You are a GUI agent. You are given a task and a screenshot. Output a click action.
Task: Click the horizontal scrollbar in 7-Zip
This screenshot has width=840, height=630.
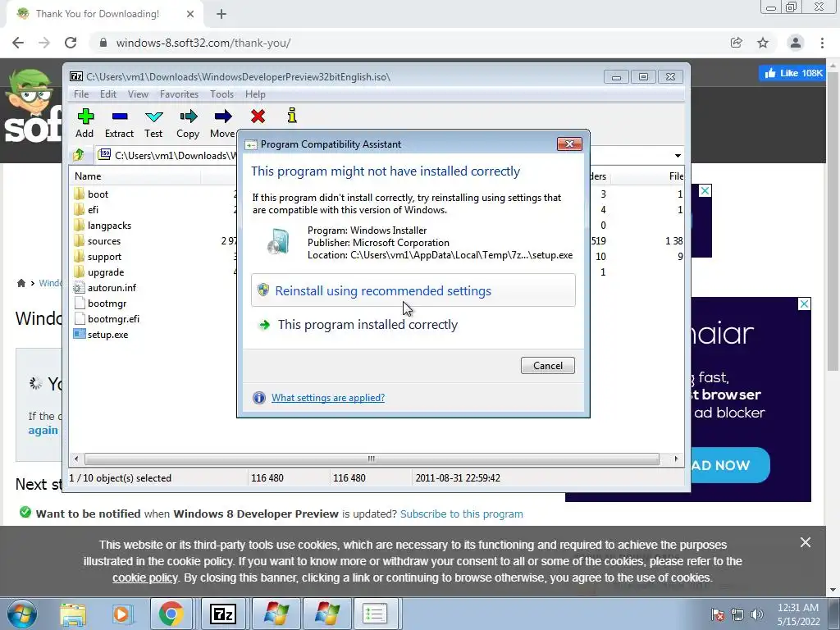[x=372, y=459]
